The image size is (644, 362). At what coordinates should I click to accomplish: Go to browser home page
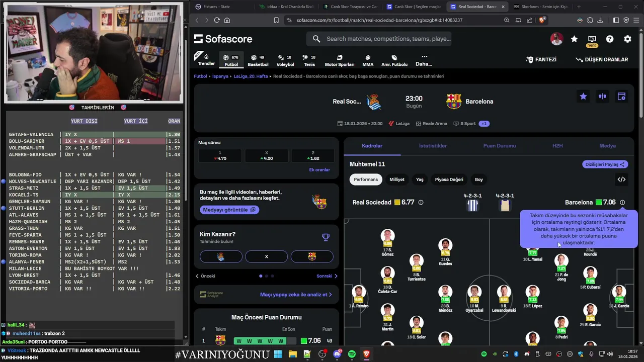point(227,20)
